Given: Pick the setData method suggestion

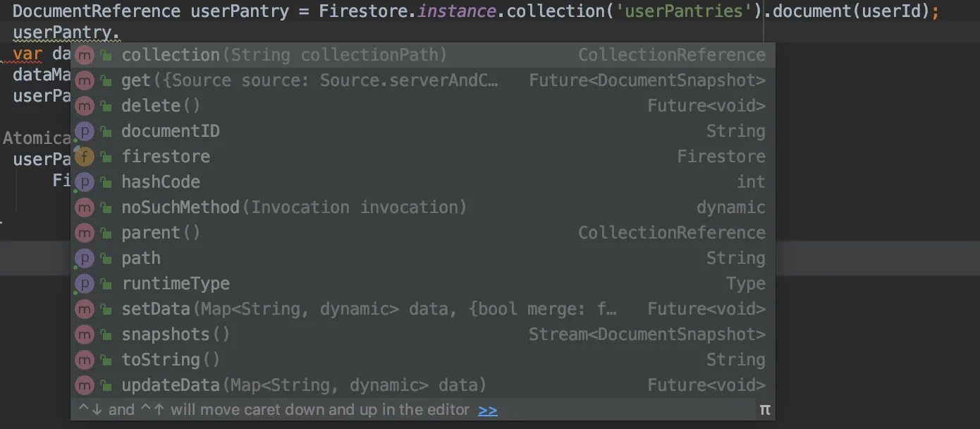Looking at the screenshot, I should 423,309.
